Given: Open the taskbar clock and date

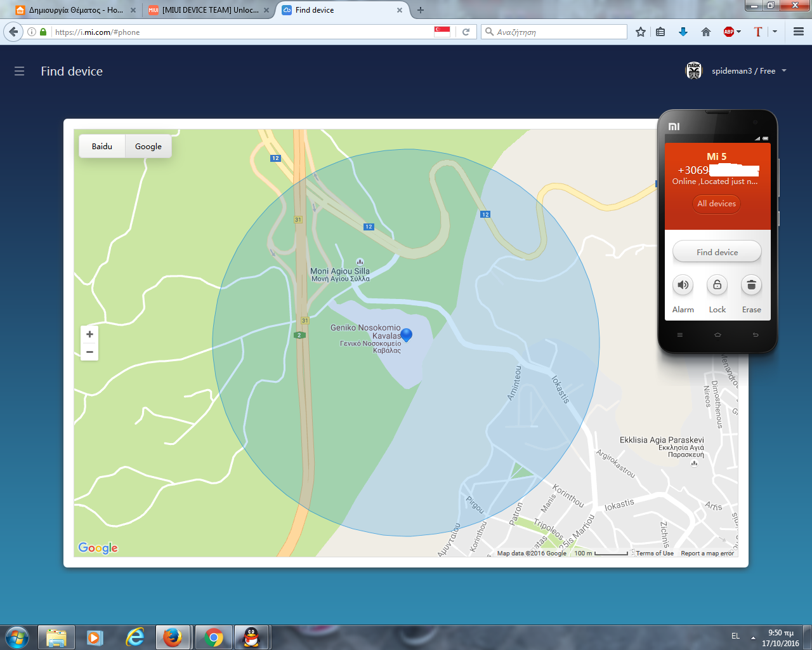Looking at the screenshot, I should pos(781,638).
